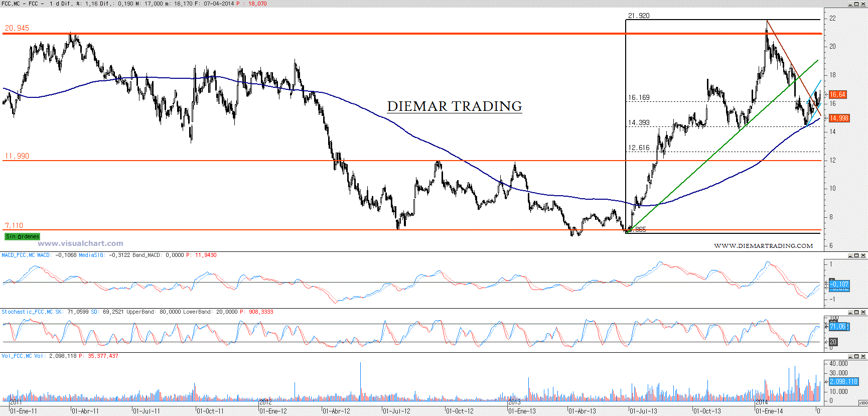Click the 01-Abr-11 date axis label
The width and height of the screenshot is (868, 416).
coord(85,411)
